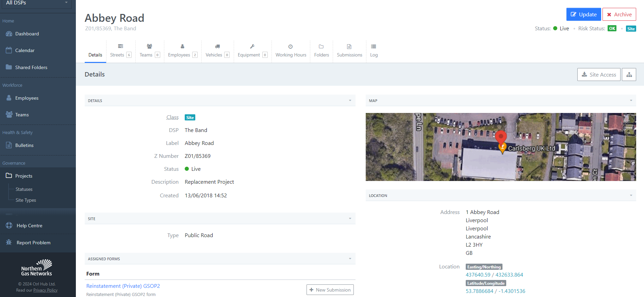Click the organization hierarchy icon button

(629, 75)
